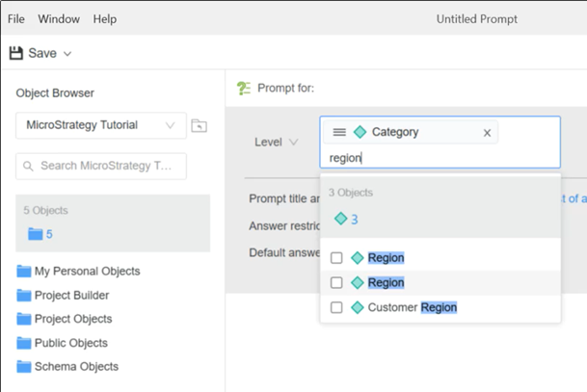This screenshot has height=392, width=587.
Task: Click the folder-up icon beside project dropdown
Action: 200,125
